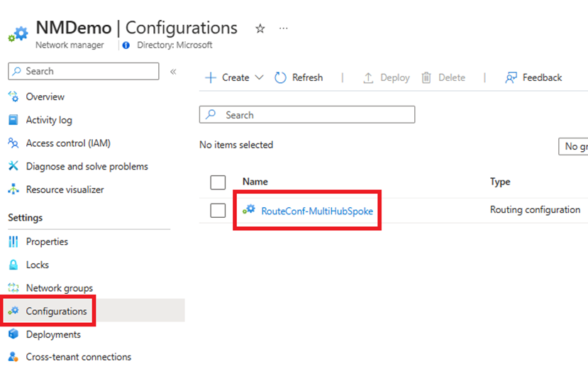Toggle the select-all checkbox in Name header
Screen dimensions: 588x369
click(218, 182)
